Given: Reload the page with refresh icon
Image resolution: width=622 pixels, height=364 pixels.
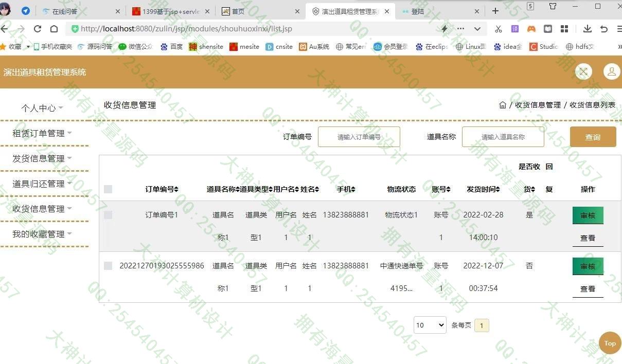Looking at the screenshot, I should tap(38, 29).
